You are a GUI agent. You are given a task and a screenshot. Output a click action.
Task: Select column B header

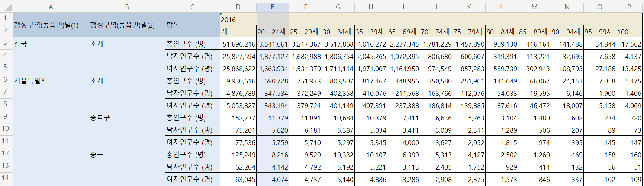coord(127,7)
